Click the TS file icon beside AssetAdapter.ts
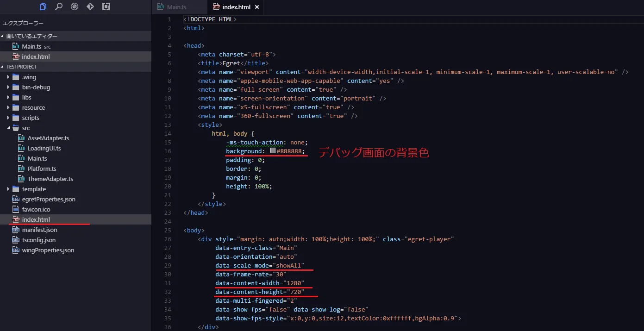644x331 pixels. [x=21, y=138]
